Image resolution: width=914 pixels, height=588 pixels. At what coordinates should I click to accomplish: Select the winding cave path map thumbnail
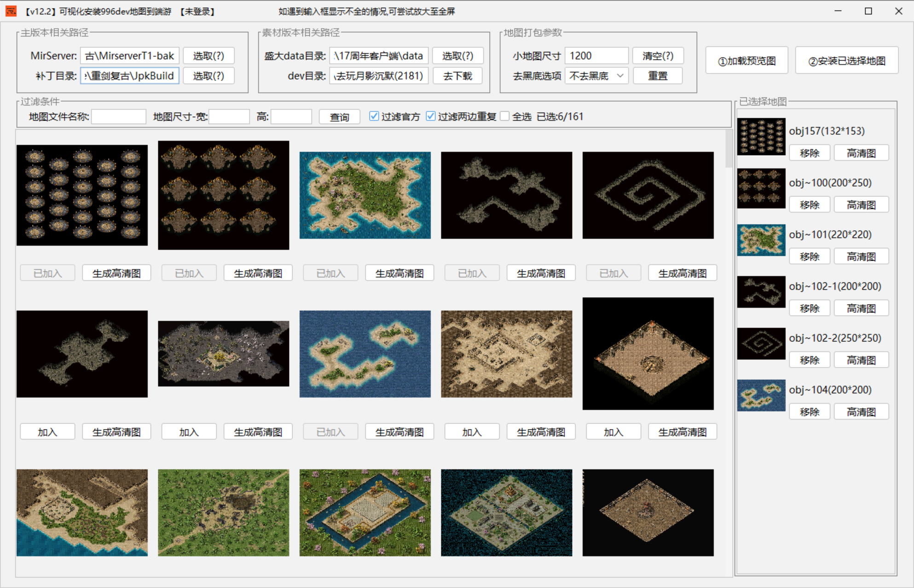click(507, 195)
